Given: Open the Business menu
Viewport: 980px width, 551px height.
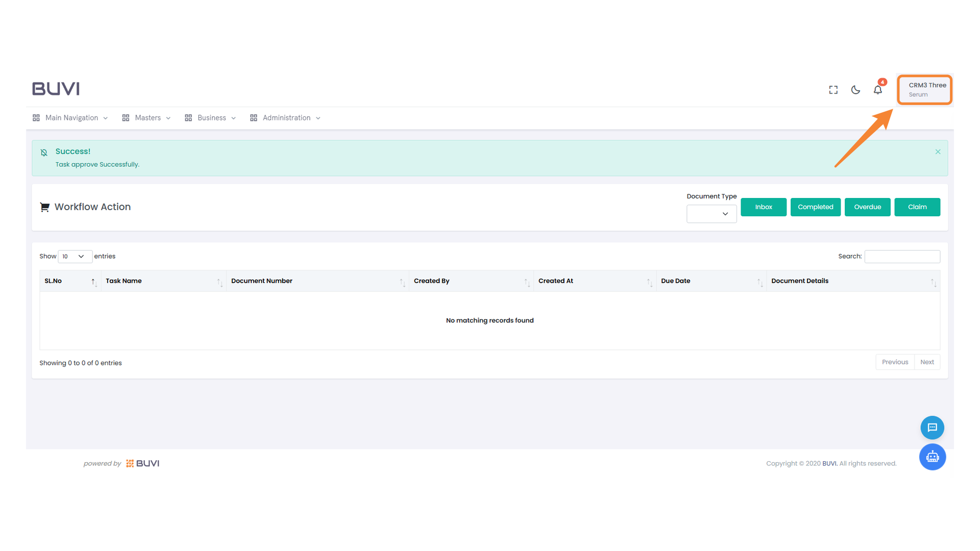Looking at the screenshot, I should 212,117.
